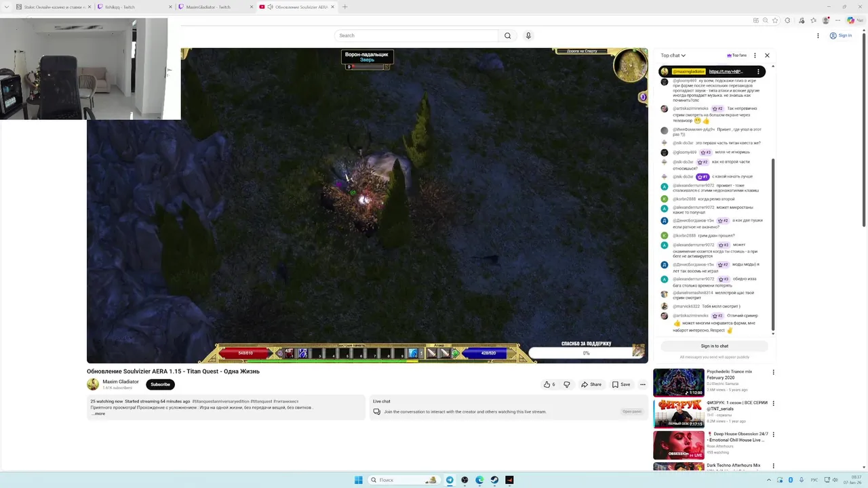Open browser profile avatar

point(825,20)
